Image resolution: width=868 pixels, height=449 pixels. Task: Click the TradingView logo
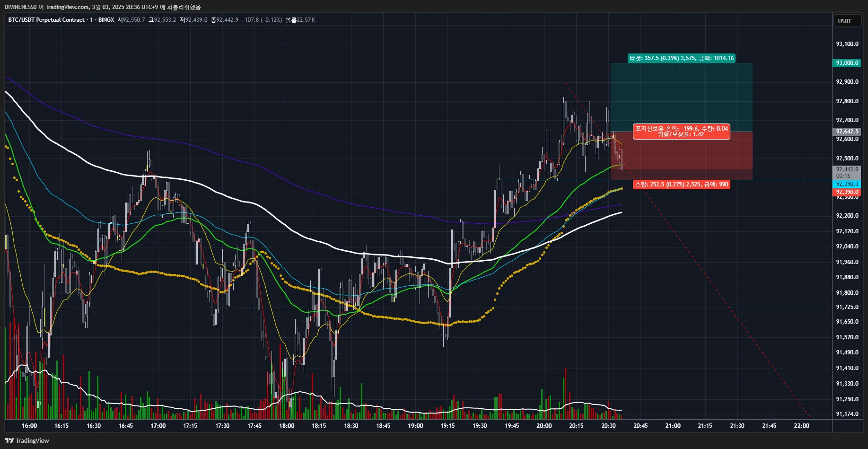coord(27,440)
